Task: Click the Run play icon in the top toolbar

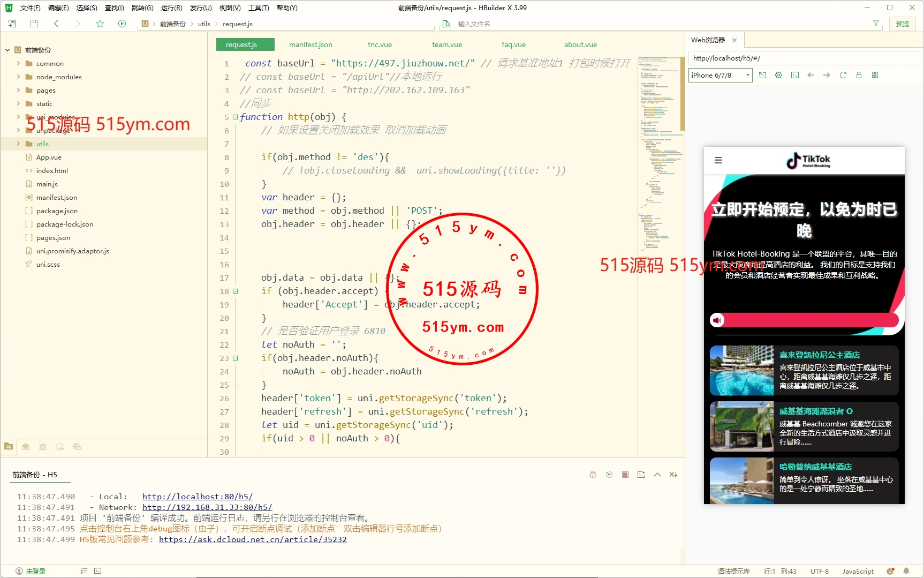Action: (122, 24)
